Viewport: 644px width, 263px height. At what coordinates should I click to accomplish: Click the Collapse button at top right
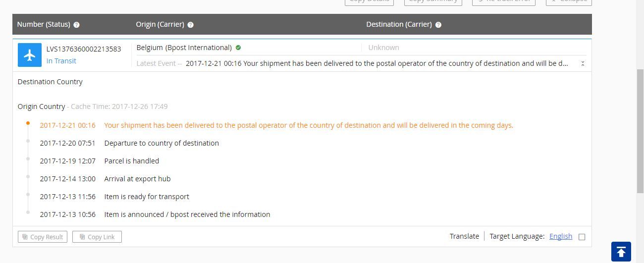(569, 1)
